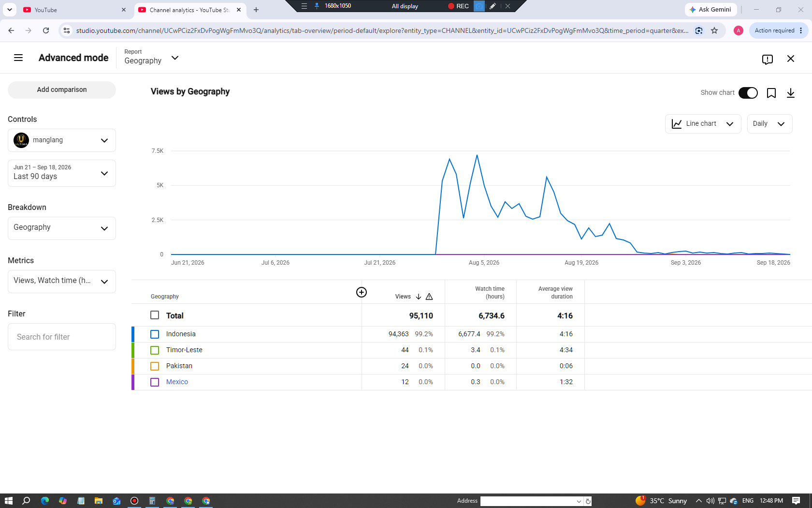The height and width of the screenshot is (508, 812).
Task: Open the Last 90 days date range
Action: click(62, 173)
